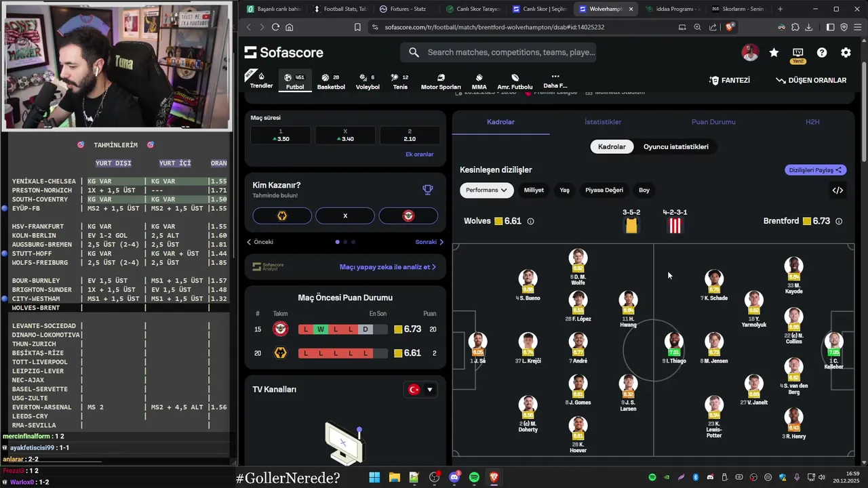Select Piyasa Değeri lineup filter

point(604,190)
